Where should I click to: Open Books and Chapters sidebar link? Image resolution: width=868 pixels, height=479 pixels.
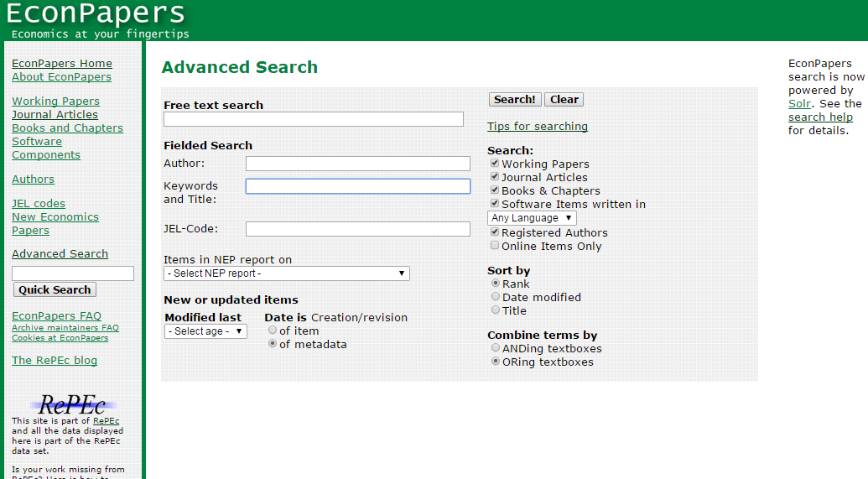pyautogui.click(x=68, y=128)
